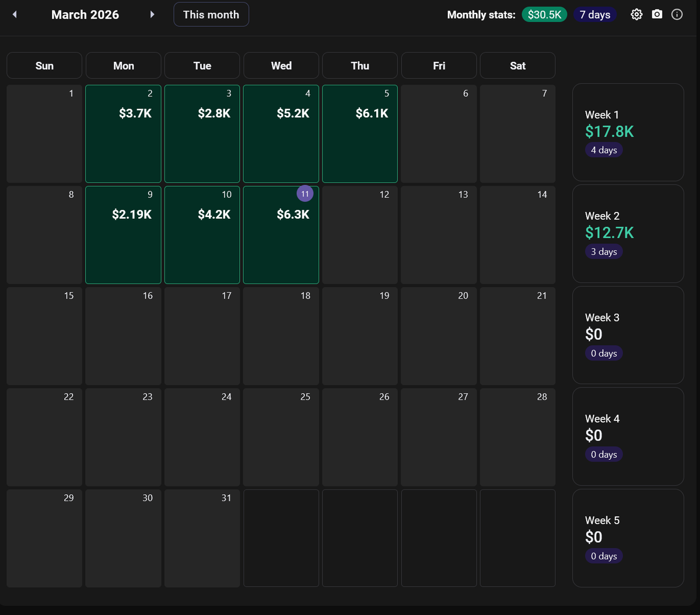Viewport: 700px width, 615px height.
Task: Click the Week 2 3 days badge
Action: tap(604, 251)
